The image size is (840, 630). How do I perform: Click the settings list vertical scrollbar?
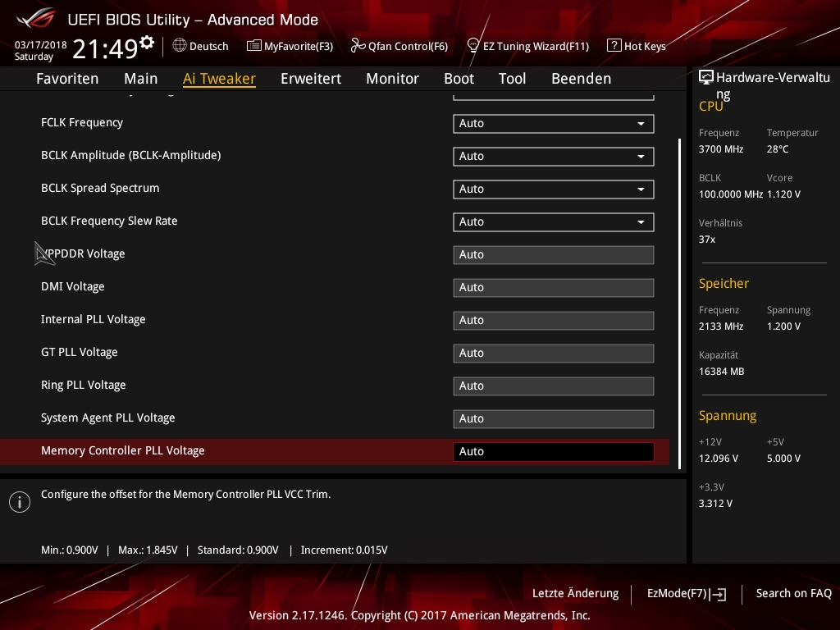(x=679, y=304)
